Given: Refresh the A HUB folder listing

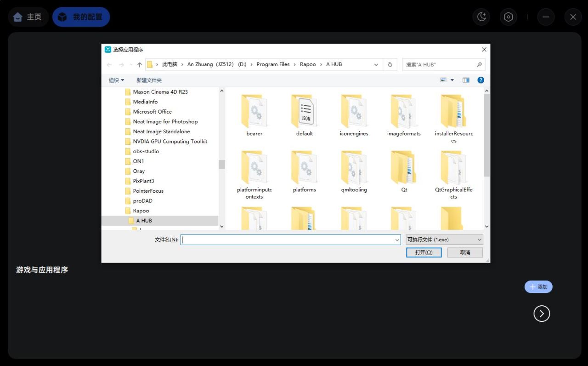Looking at the screenshot, I should [x=390, y=64].
